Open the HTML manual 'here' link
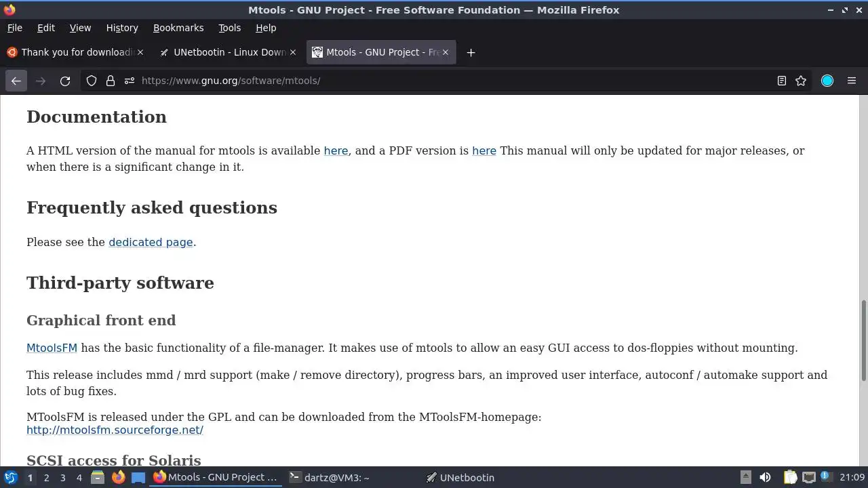 coord(336,150)
